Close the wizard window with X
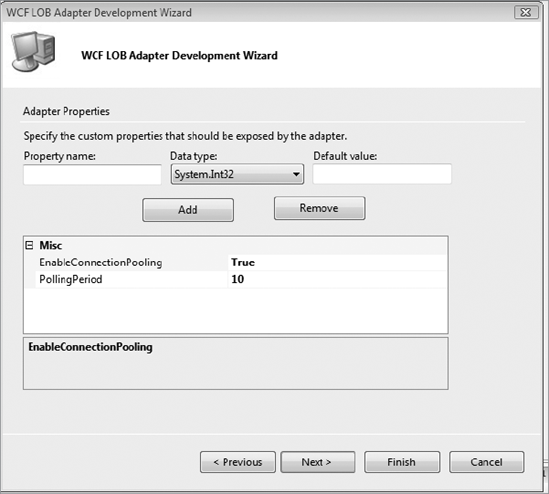549x494 pixels. [x=526, y=12]
